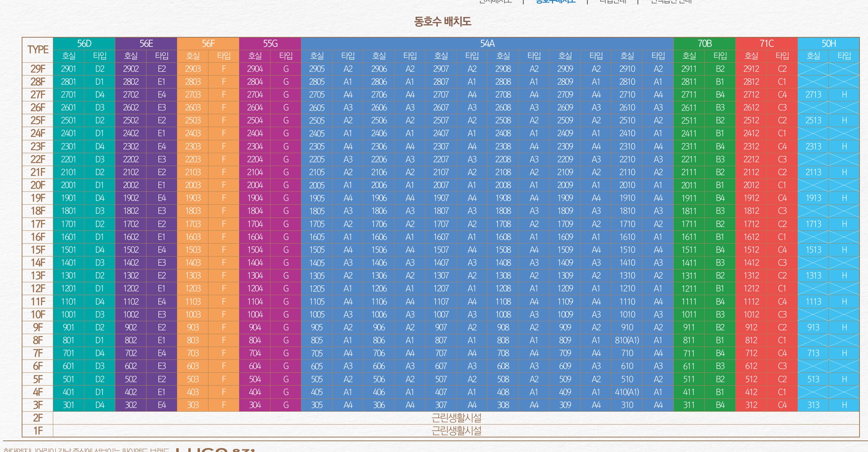Click unit 2713 in the 50H column
Viewport: 868px width, 452px height.
tap(813, 95)
